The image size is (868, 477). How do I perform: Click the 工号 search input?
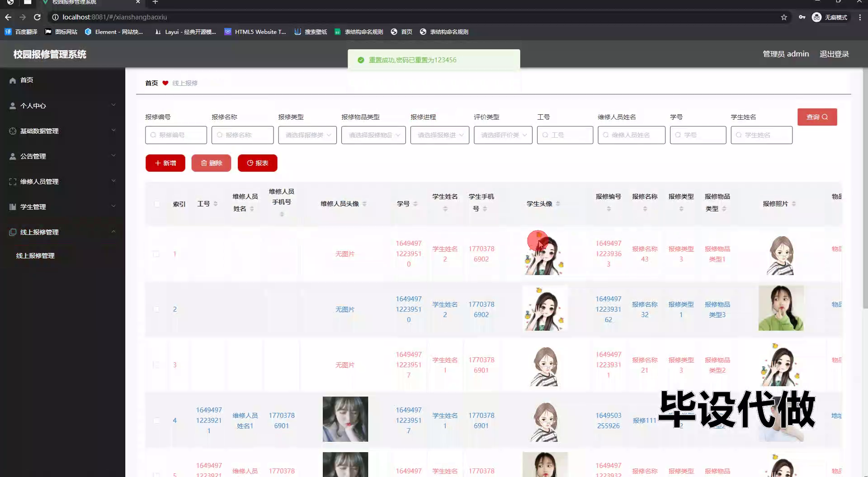click(565, 135)
